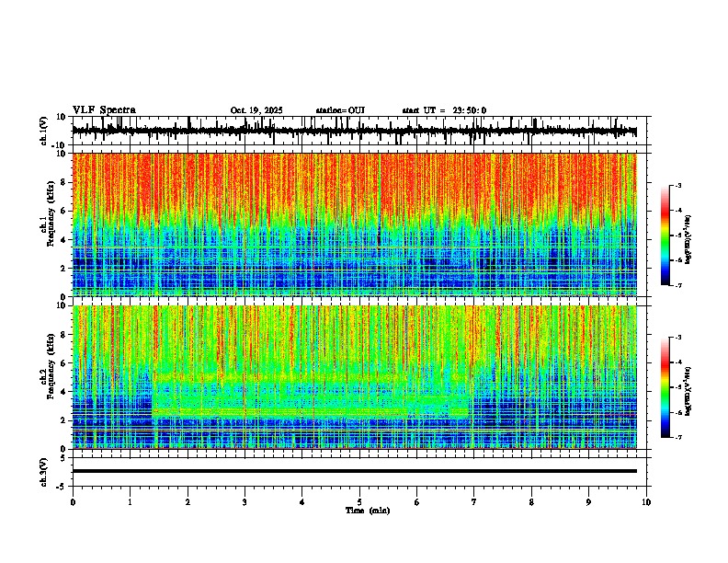Click the "ch.3(V)" axis label
Screen dimensions: 728x563
tap(44, 473)
